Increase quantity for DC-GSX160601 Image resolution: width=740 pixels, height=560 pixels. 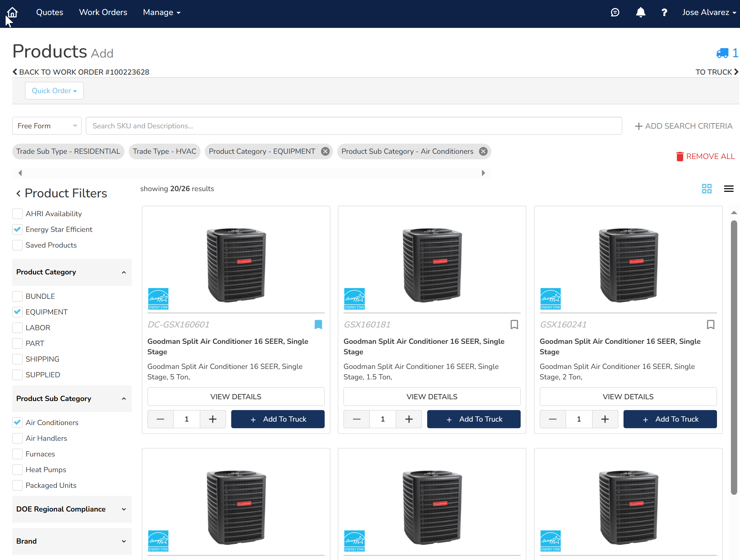tap(213, 419)
